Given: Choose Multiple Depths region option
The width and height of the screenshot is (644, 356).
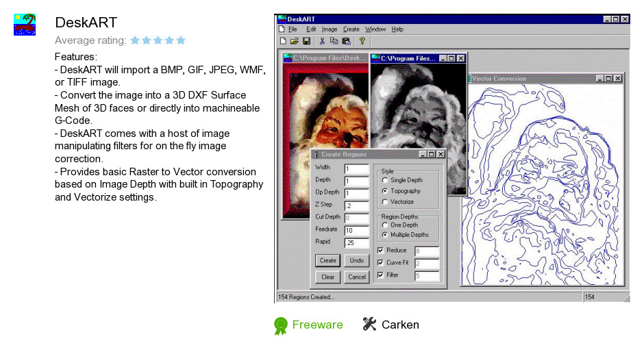Looking at the screenshot, I should pos(406,234).
